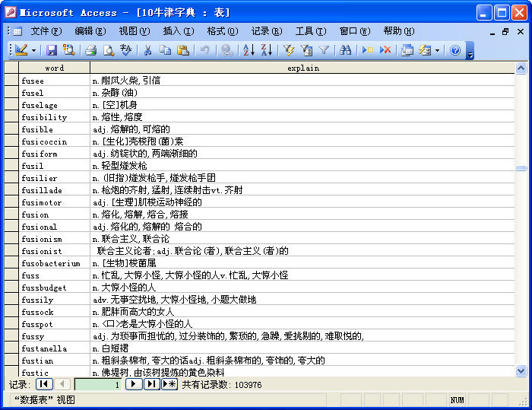
Task: Click the cell 'fusillade'
Action: [x=54, y=190]
